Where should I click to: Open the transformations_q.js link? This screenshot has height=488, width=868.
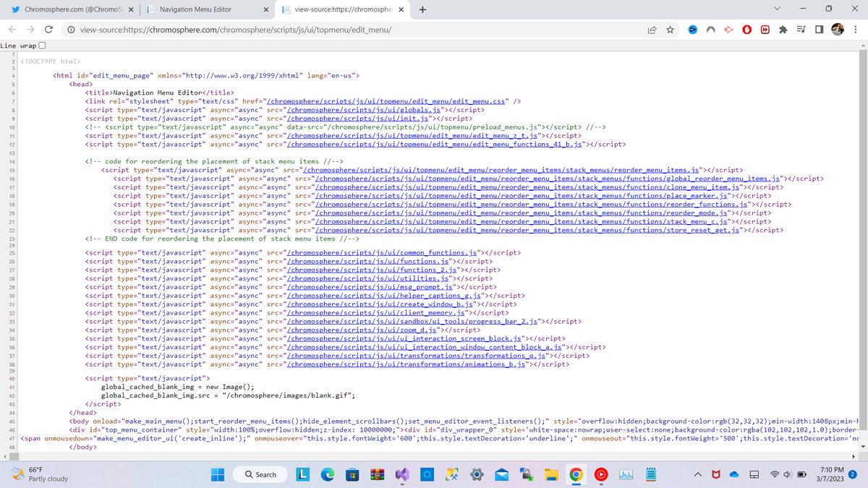click(417, 356)
